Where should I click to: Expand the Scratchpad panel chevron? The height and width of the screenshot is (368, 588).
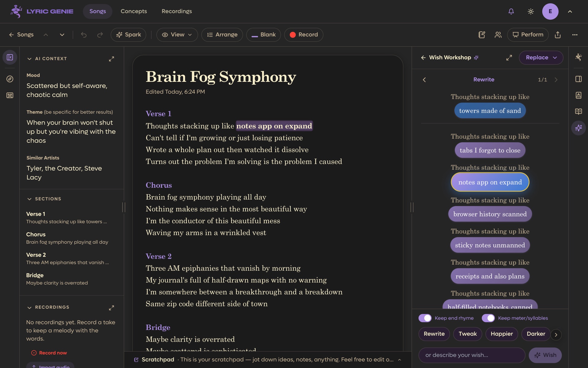point(399,360)
